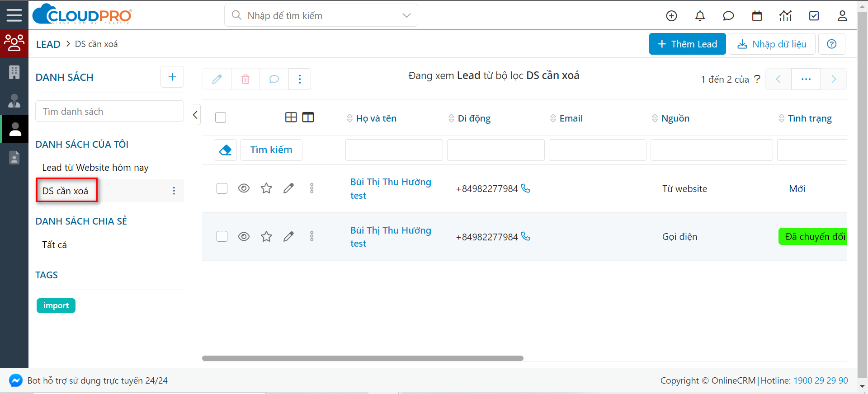Sort by Di động column
Screen dimensions: 868x394
tap(469, 118)
